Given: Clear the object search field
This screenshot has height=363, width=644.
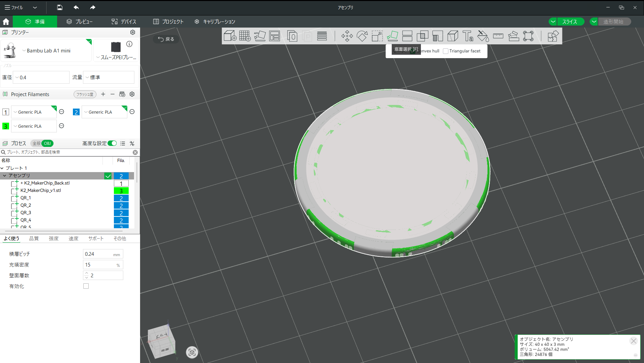Looking at the screenshot, I should pos(135,152).
